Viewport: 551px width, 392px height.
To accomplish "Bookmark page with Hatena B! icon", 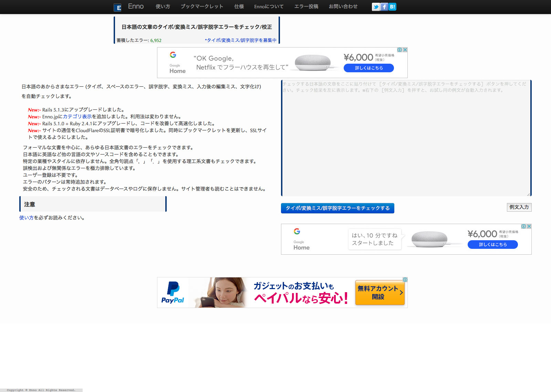I will pos(392,7).
